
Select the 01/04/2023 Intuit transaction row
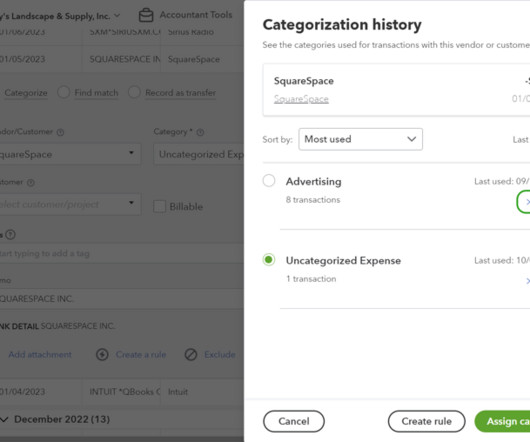122,392
